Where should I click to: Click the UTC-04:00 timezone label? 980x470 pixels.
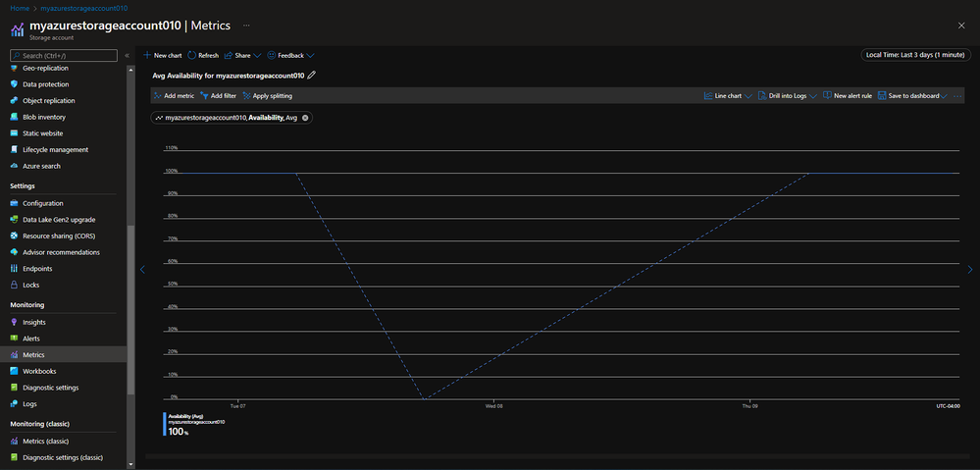pyautogui.click(x=948, y=406)
